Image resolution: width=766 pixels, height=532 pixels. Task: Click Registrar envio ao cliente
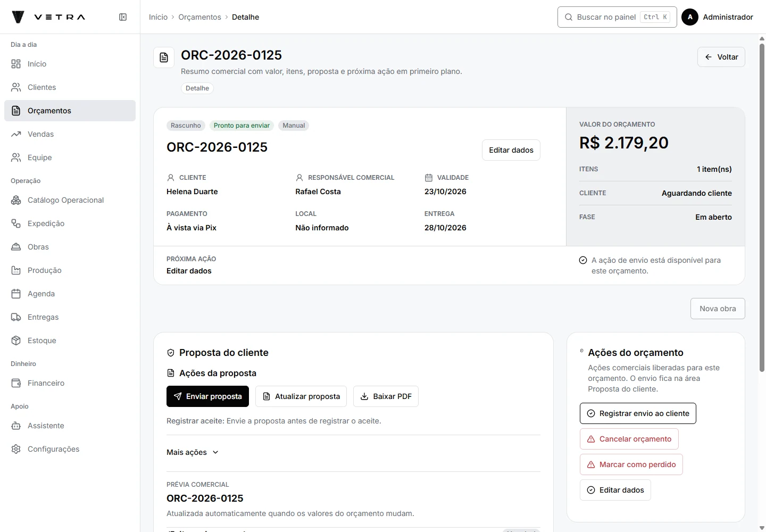[x=638, y=413]
